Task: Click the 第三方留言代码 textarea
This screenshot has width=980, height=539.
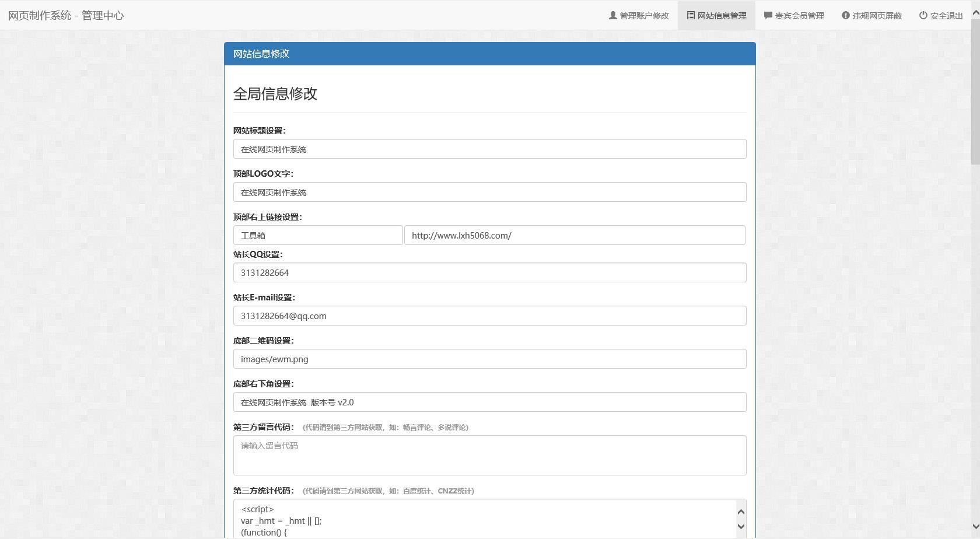Action: tap(490, 455)
